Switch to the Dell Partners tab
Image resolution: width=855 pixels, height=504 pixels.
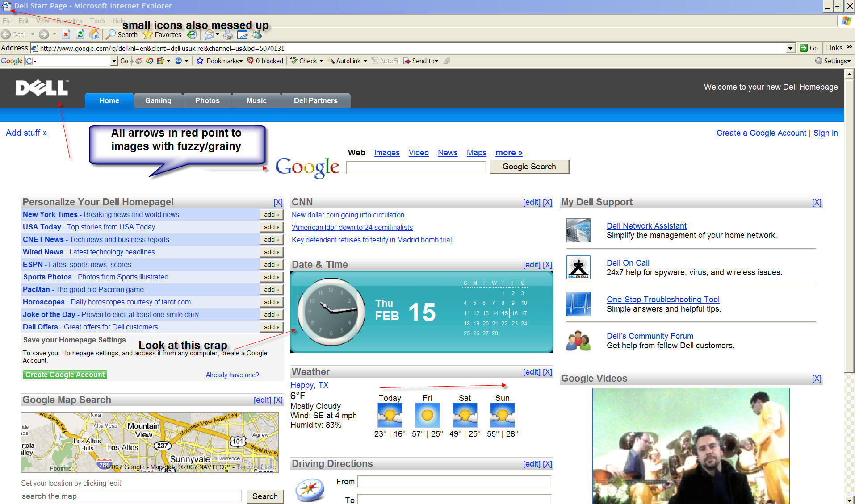click(x=316, y=100)
